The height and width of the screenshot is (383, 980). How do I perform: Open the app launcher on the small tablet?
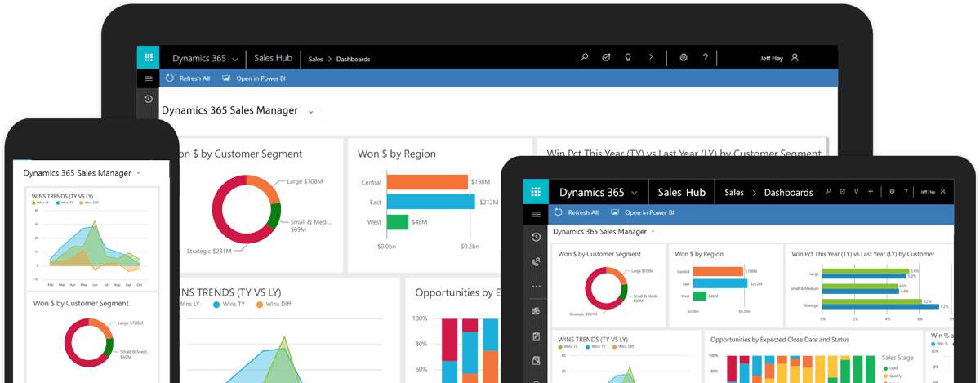535,193
